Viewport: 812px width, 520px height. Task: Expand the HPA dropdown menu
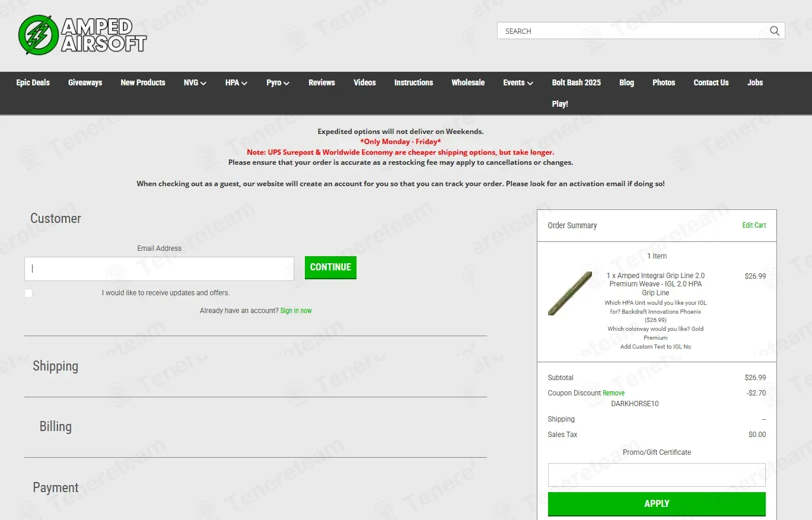[236, 82]
